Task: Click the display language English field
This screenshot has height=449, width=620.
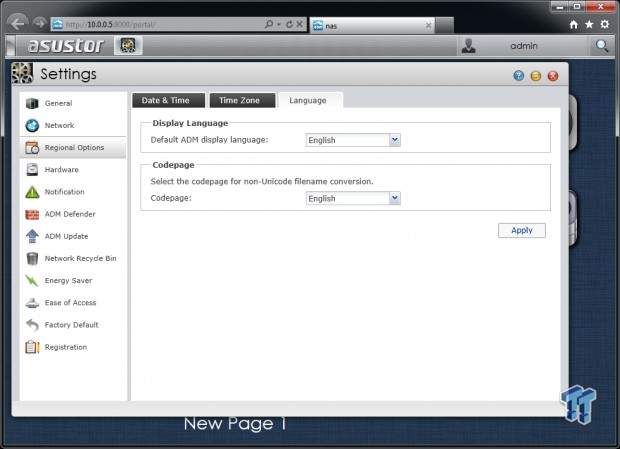Action: coord(348,140)
